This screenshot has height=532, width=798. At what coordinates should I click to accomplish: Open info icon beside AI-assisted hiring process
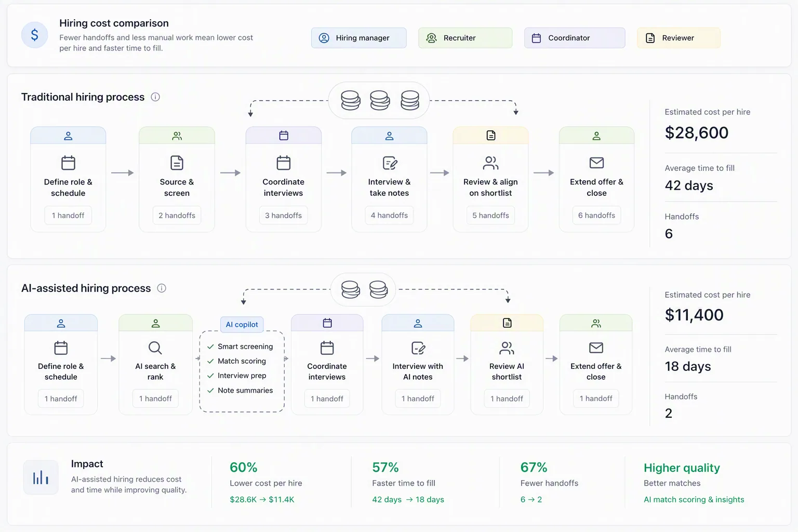pos(162,288)
